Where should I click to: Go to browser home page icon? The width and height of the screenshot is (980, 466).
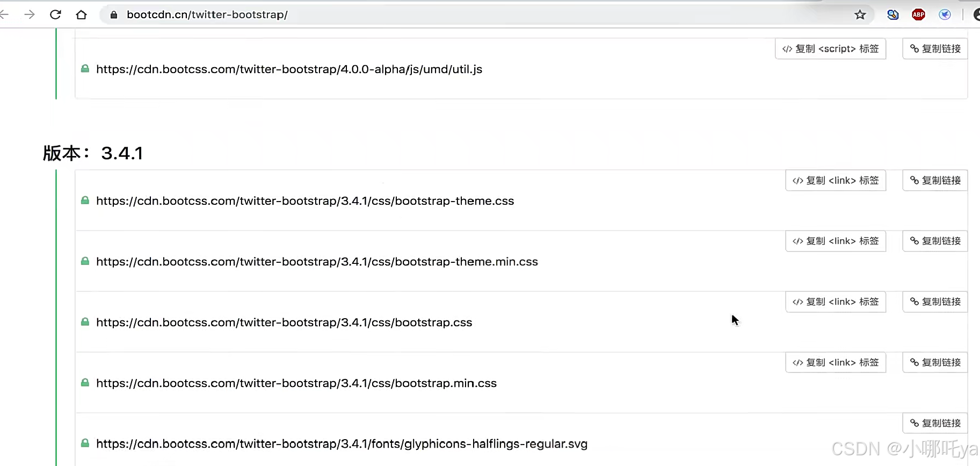point(81,15)
